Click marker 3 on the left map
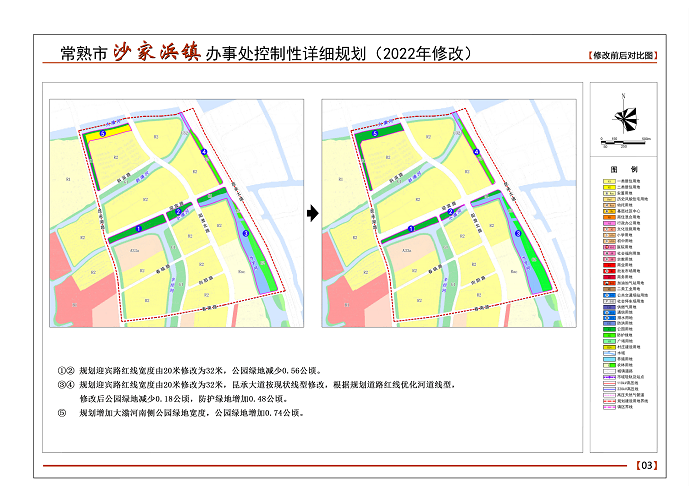Viewport: 700px width, 494px height. 245,234
